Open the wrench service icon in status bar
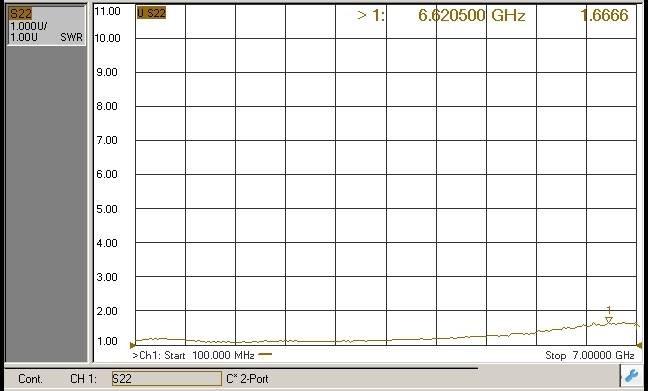This screenshot has height=391, width=648. (x=630, y=377)
